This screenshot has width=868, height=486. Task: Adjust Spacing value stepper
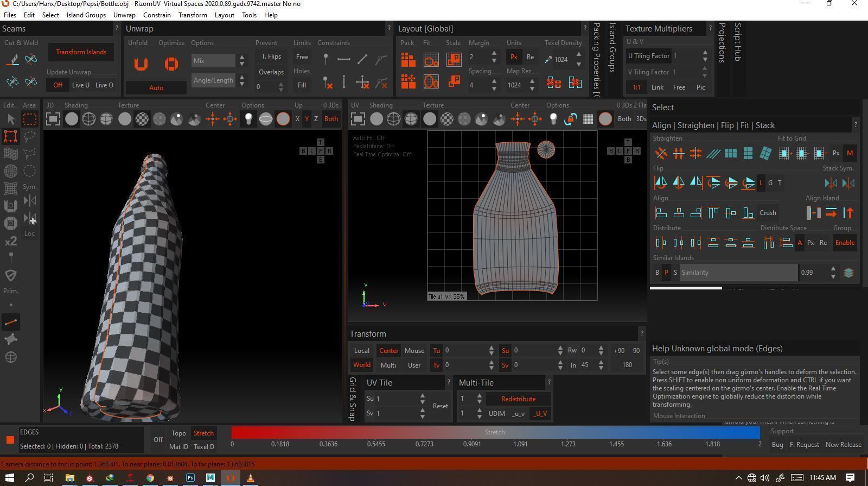[x=494, y=85]
